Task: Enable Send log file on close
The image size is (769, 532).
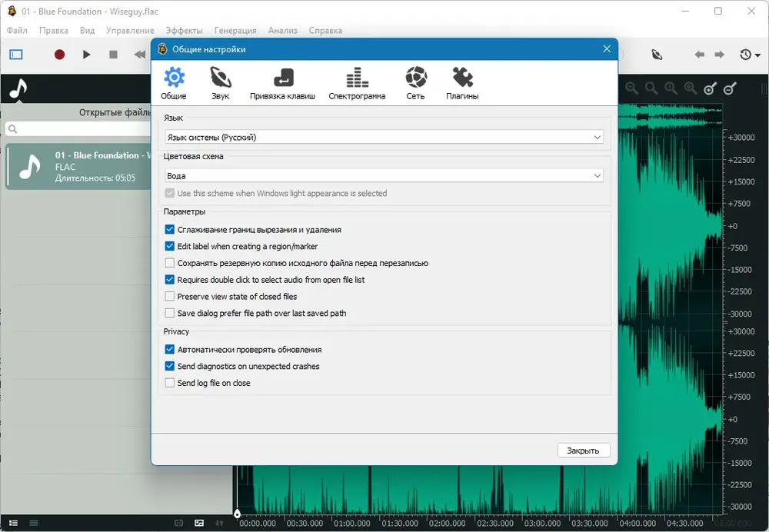Action: click(170, 382)
